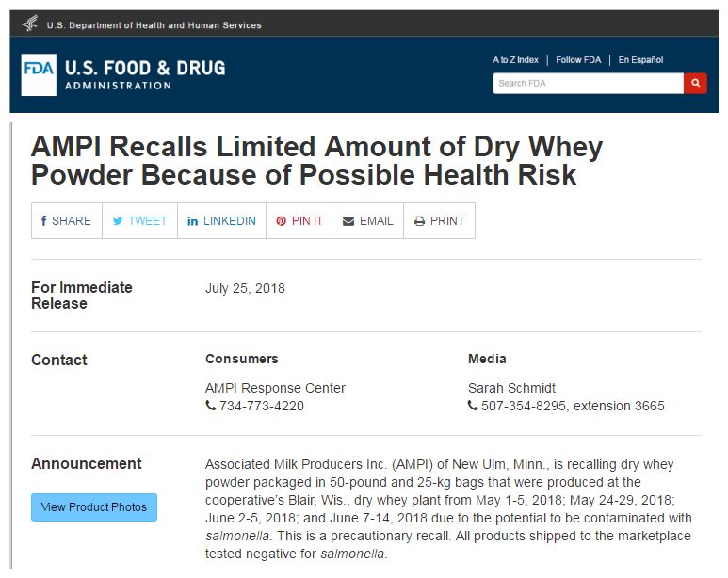The width and height of the screenshot is (728, 578).
Task: Open the Follow FDA link
Action: pyautogui.click(x=577, y=60)
